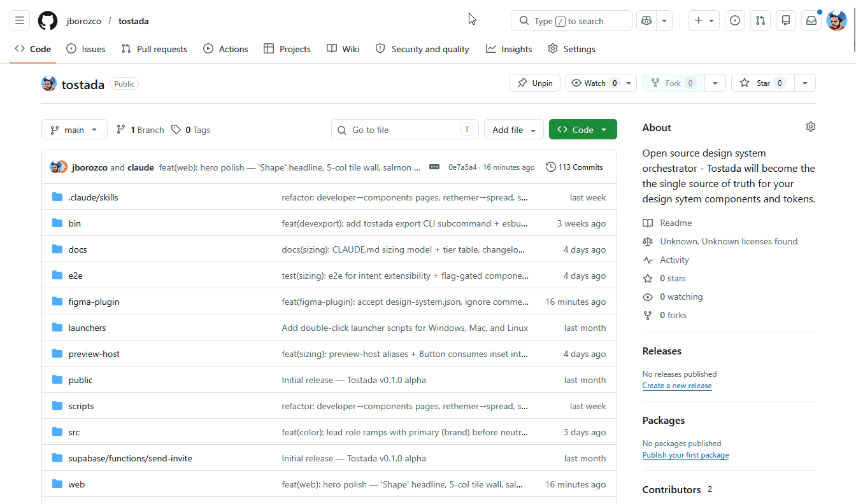Image resolution: width=856 pixels, height=504 pixels.
Task: Open the green Code dropdown button
Action: [x=583, y=130]
